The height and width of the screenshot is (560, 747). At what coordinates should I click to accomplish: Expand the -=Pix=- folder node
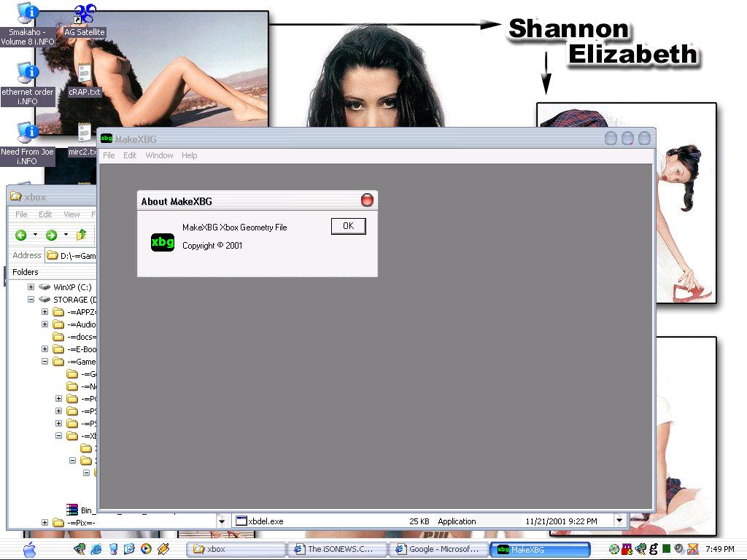pyautogui.click(x=44, y=522)
